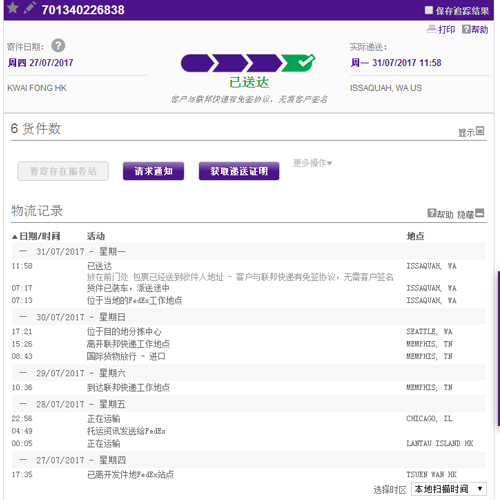Collapse the 27/07/2017 星期四 group

pyautogui.click(x=23, y=460)
